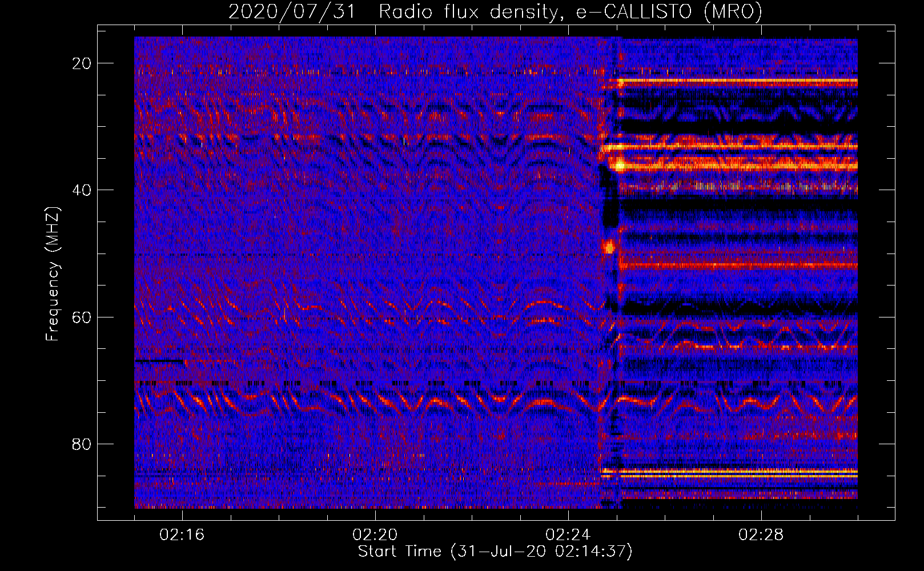The height and width of the screenshot is (571, 924).
Task: Click the 20 MHz frequency tick label
Action: 82,63
